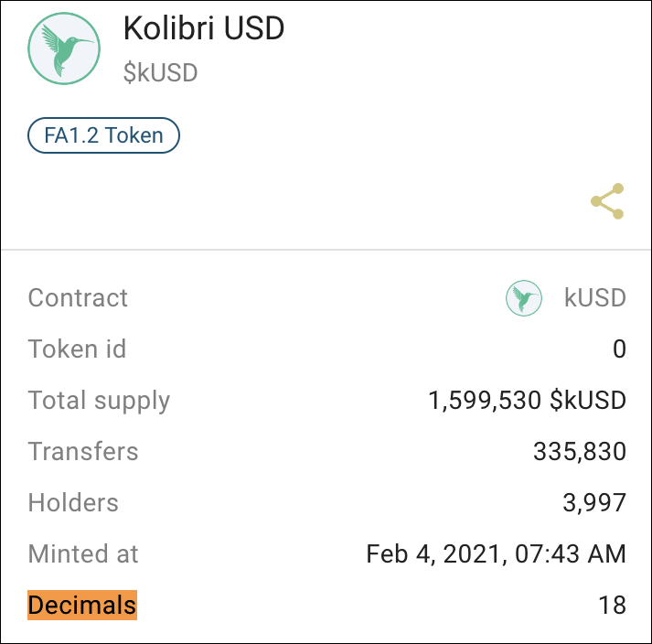Click the $kUSD symbol subtitle
Image resolution: width=652 pixels, height=644 pixels.
pyautogui.click(x=160, y=72)
